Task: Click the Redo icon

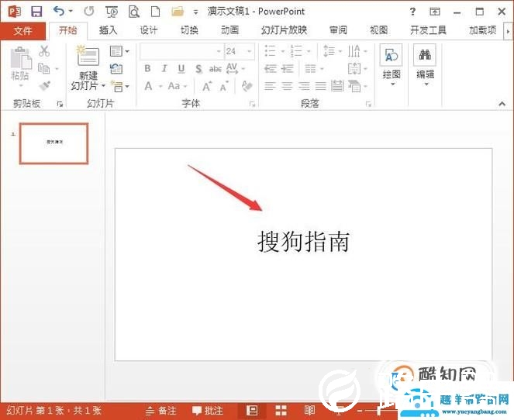Action: pos(89,12)
